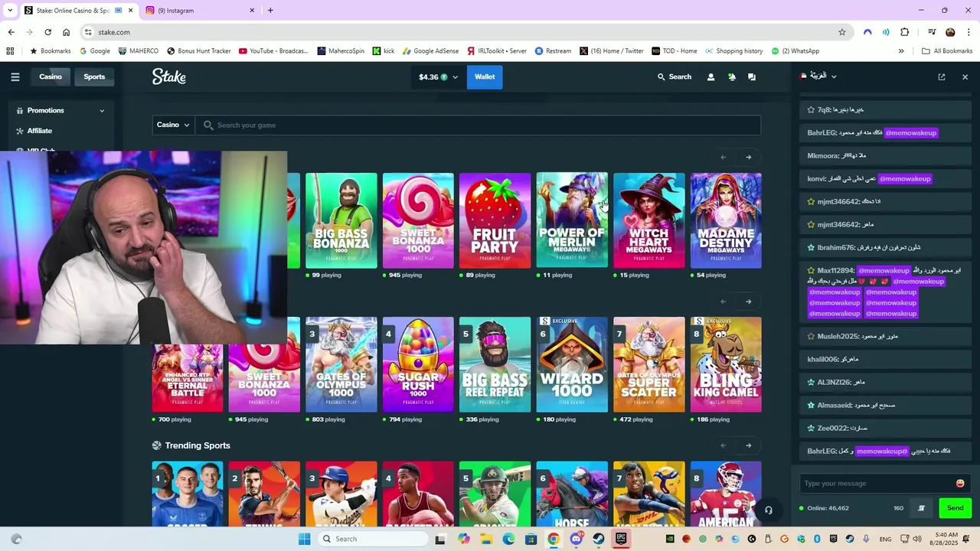Select the Casino tab

pyautogui.click(x=51, y=77)
